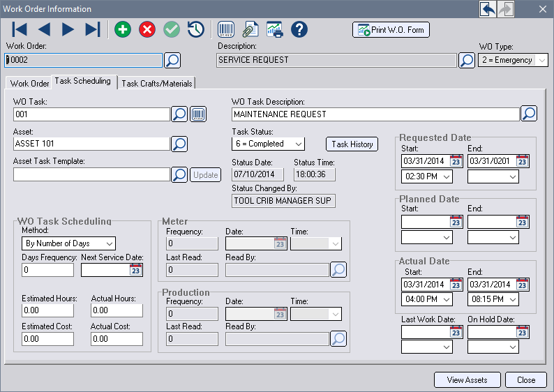
Task: Click the green add new record icon
Action: (123, 29)
